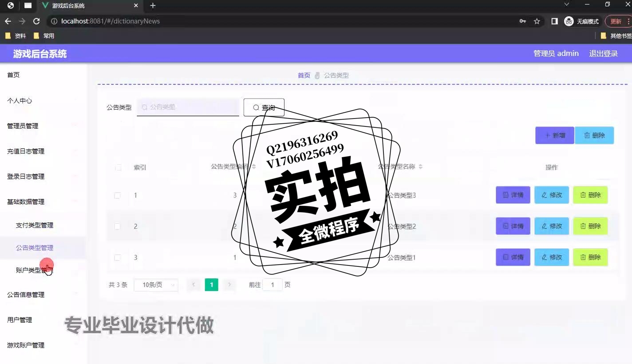Click 修改 for 公告类型2 row
Image resolution: width=632 pixels, height=364 pixels.
pyautogui.click(x=552, y=226)
